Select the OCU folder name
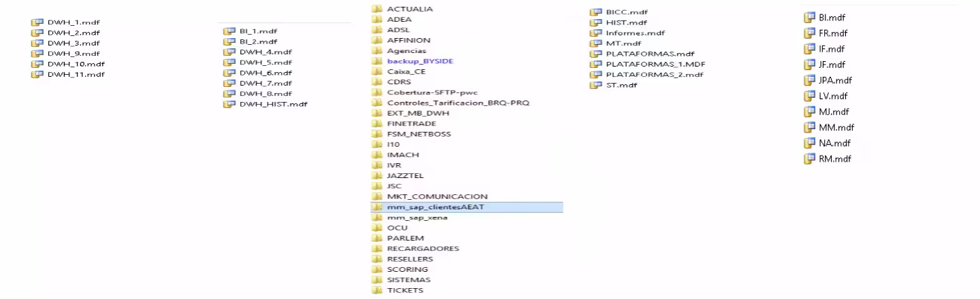This screenshot has height=299, width=980. pyautogui.click(x=397, y=228)
